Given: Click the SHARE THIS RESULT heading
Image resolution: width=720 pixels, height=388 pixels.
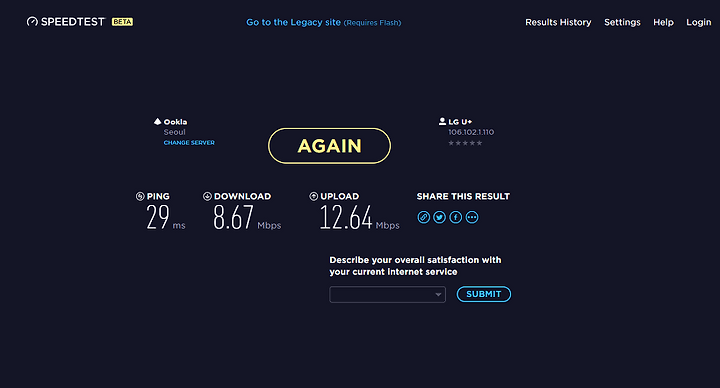Looking at the screenshot, I should click(463, 197).
